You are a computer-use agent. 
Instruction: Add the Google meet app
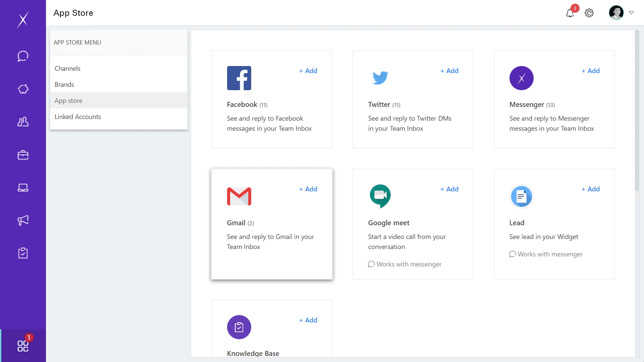point(449,189)
